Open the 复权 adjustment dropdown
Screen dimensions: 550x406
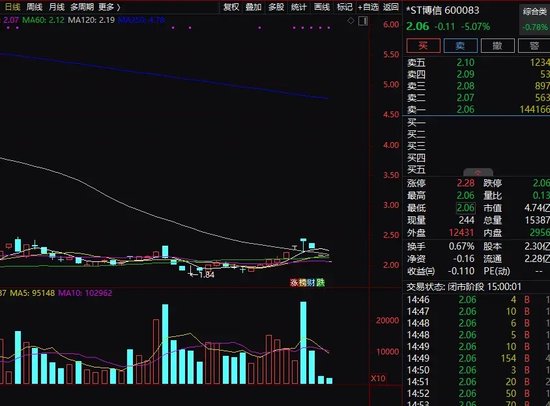pyautogui.click(x=232, y=7)
